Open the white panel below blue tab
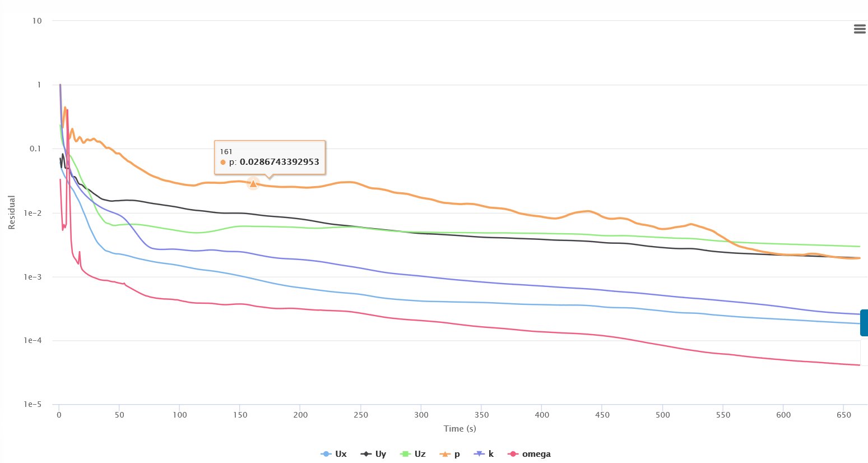This screenshot has width=868, height=463. (864, 352)
